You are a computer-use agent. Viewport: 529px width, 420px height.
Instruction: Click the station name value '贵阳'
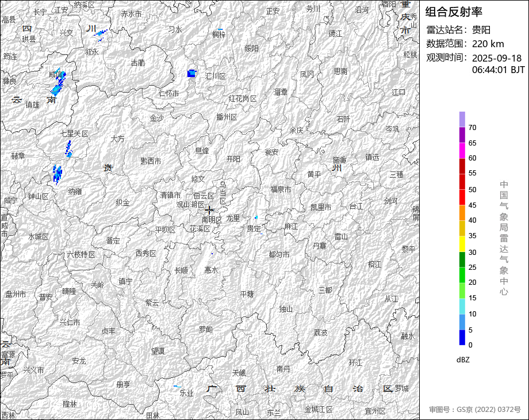[x=481, y=30]
